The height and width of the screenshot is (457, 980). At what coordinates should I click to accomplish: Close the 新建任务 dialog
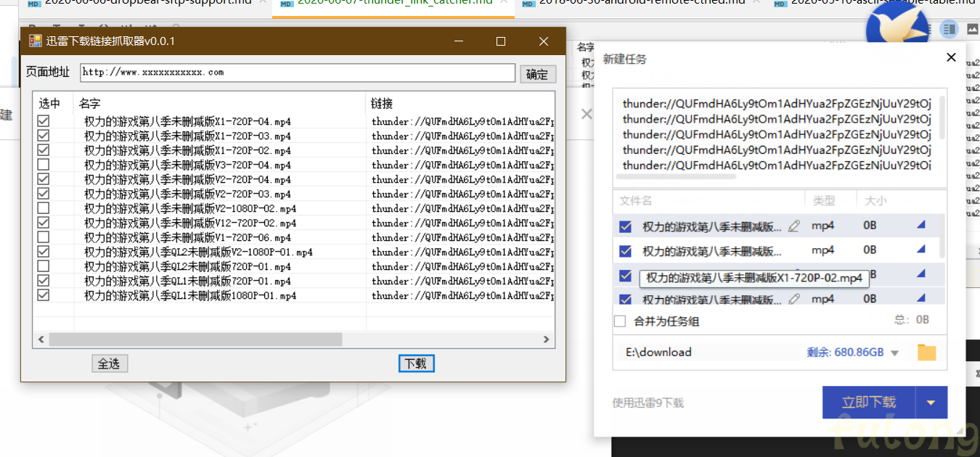click(x=951, y=58)
